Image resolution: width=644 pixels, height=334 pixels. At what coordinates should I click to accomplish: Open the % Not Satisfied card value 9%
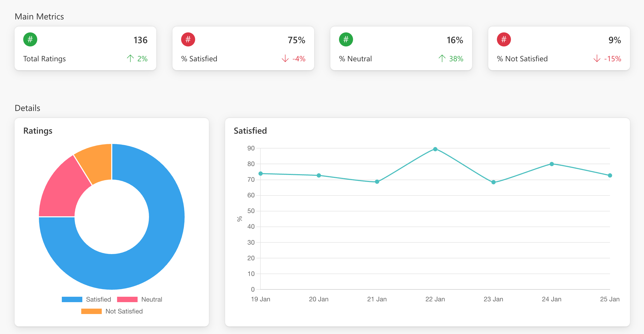pyautogui.click(x=615, y=40)
